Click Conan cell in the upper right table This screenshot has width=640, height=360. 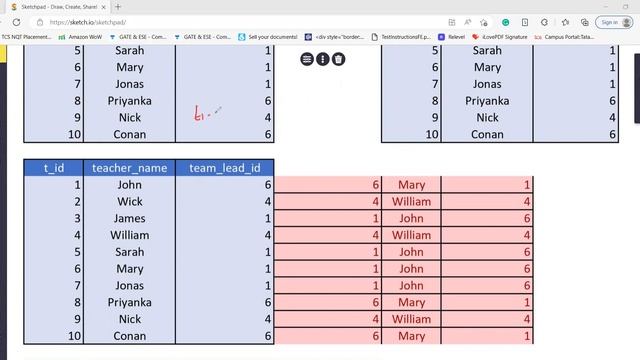[487, 134]
